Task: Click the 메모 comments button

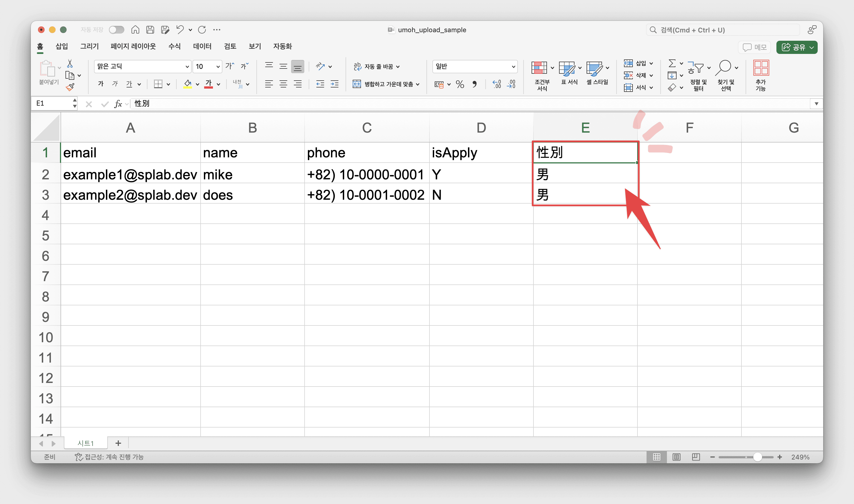Action: pyautogui.click(x=754, y=47)
